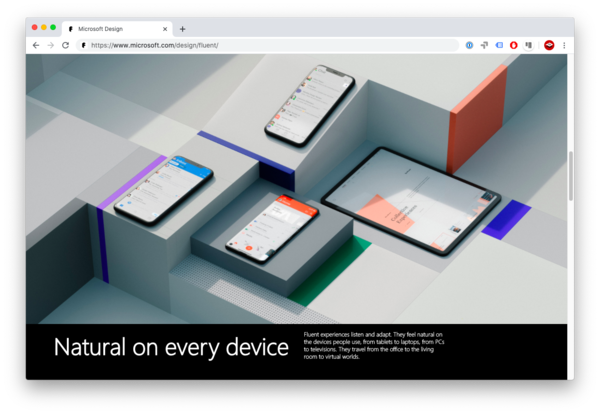The width and height of the screenshot is (600, 414).
Task: Open a new tab with the plus button
Action: click(x=183, y=29)
